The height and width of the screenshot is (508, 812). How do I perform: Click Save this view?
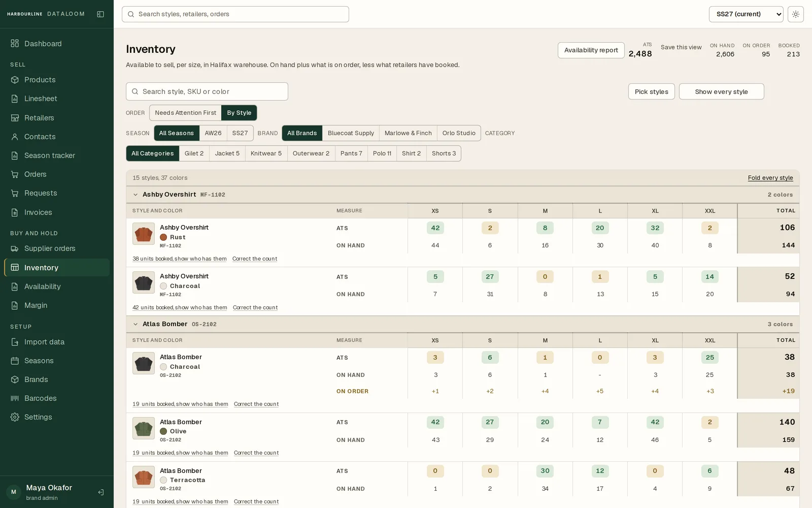click(x=681, y=47)
